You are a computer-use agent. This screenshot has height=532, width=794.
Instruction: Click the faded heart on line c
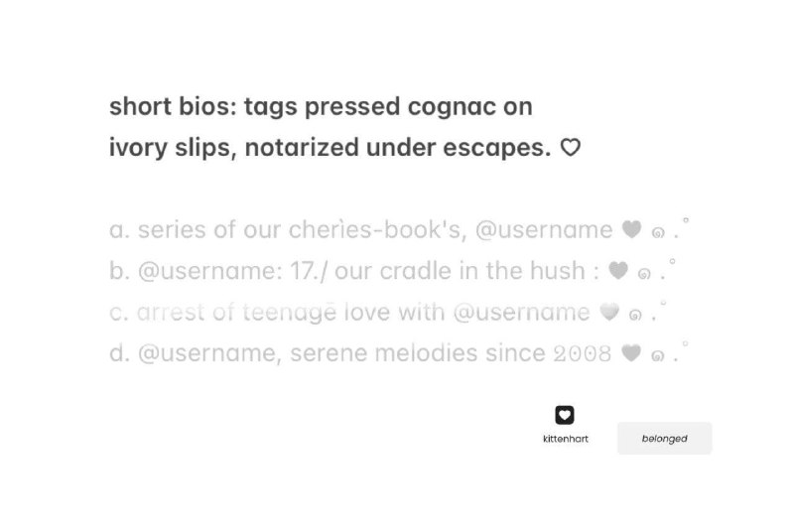609,312
